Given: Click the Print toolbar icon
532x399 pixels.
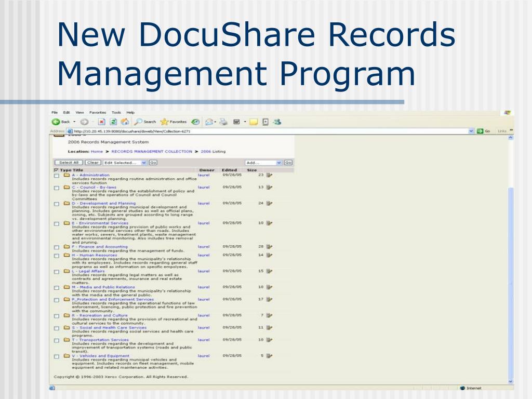Looking at the screenshot, I should 223,122.
